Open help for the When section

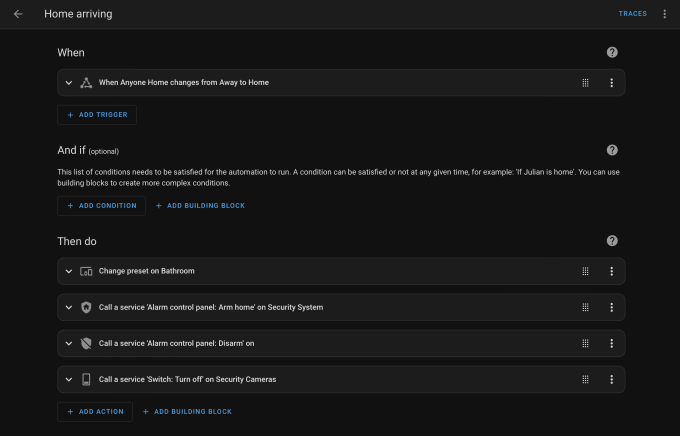612,52
